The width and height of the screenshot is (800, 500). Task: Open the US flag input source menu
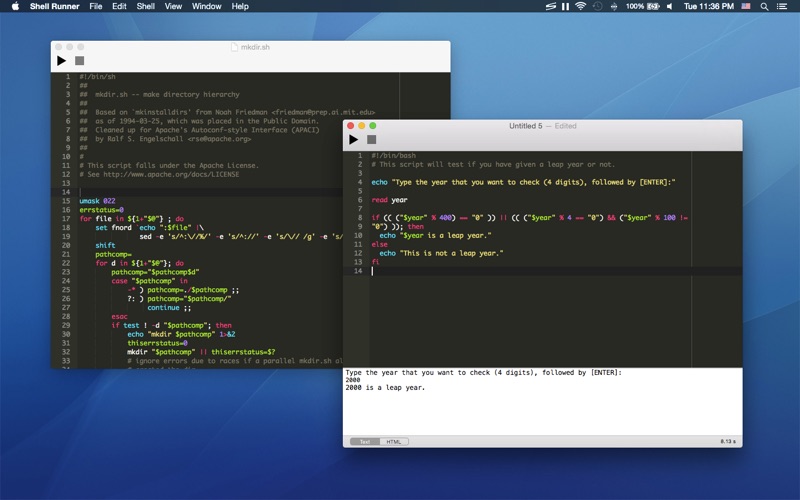tap(746, 6)
